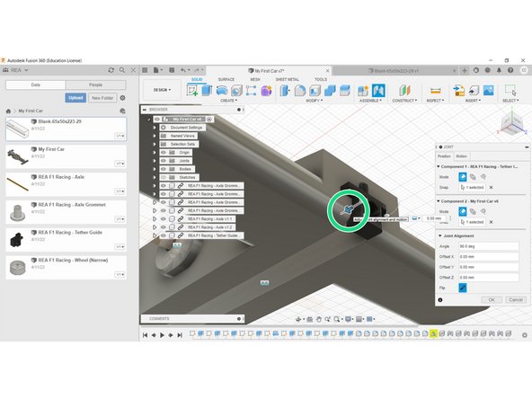Select the highlighted Joint tool
The image size is (532, 399).
coord(378,91)
